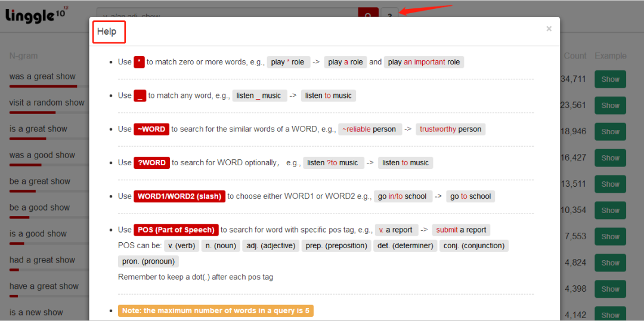Click the N-gram column header

pos(24,56)
